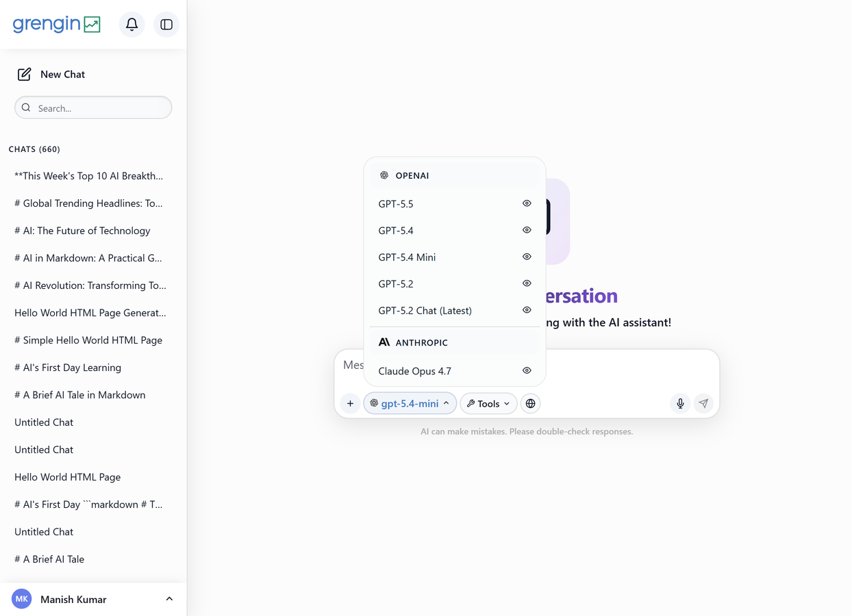Toggle eye icon next to Claude Opus 4.7
The height and width of the screenshot is (616, 852).
click(x=527, y=370)
